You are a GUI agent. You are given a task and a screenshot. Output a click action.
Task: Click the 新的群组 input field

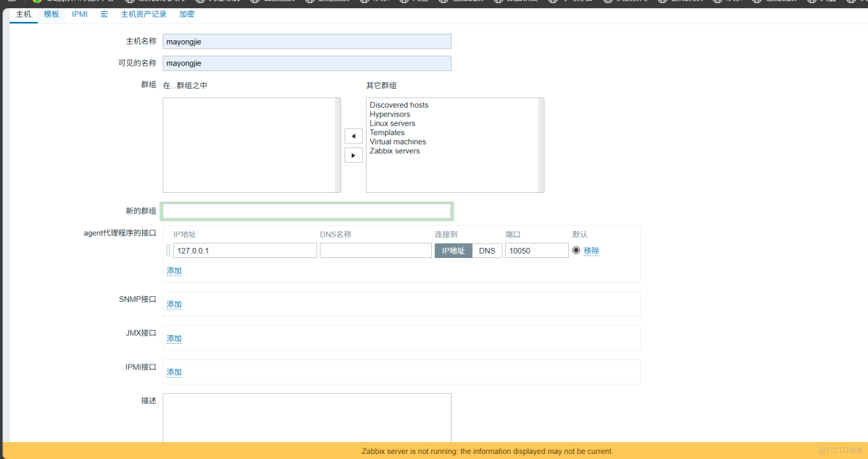pyautogui.click(x=306, y=211)
